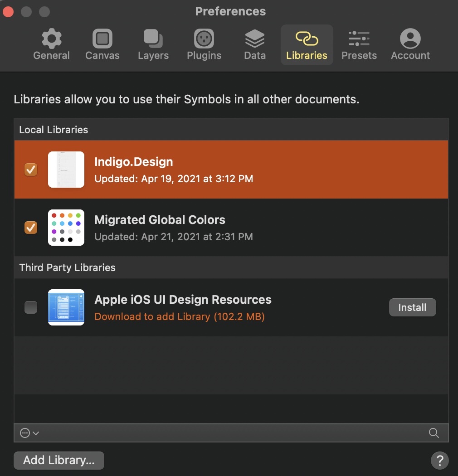Select the Layers preferences icon
Screen dimensions: 458x476
coord(153,44)
